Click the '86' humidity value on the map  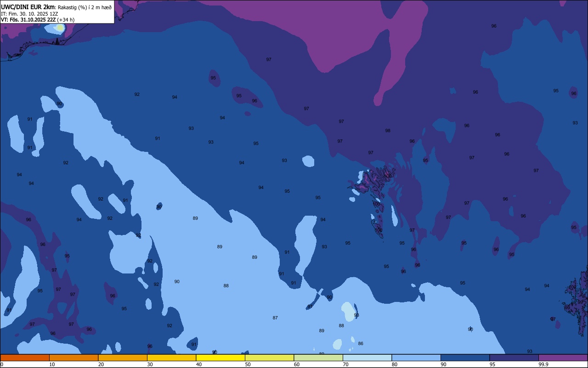click(361, 343)
